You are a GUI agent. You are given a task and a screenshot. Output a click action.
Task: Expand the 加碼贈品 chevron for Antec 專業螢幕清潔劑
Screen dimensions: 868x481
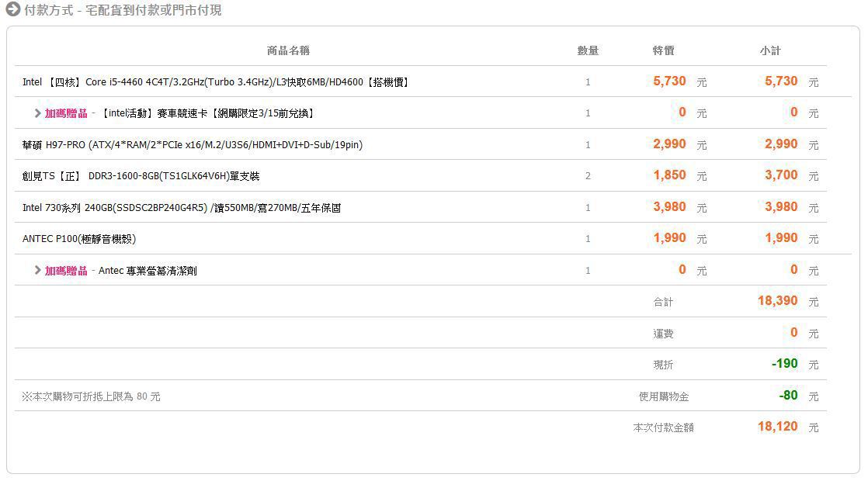click(x=37, y=270)
